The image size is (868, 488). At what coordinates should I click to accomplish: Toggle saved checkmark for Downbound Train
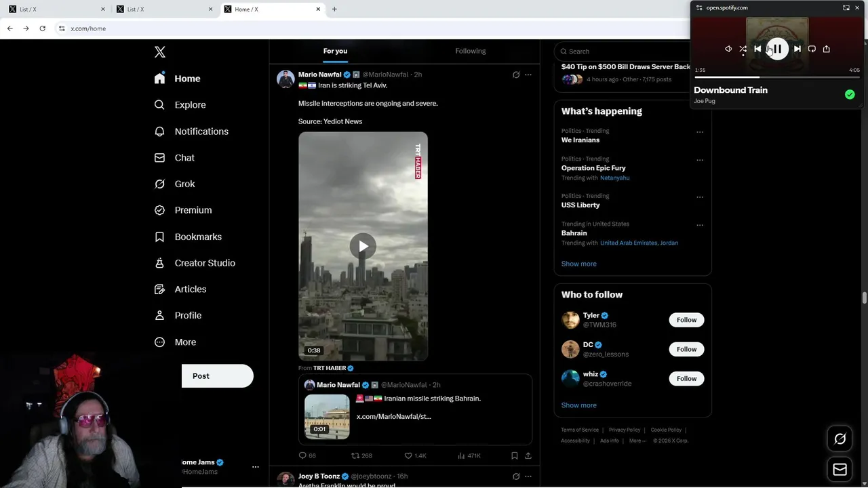850,95
